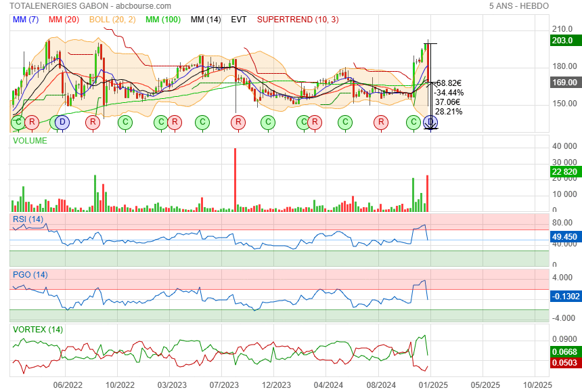Viewport: 582px width, 392px height.
Task: Click the 4.000 PGO axis value
Action: coord(562,278)
